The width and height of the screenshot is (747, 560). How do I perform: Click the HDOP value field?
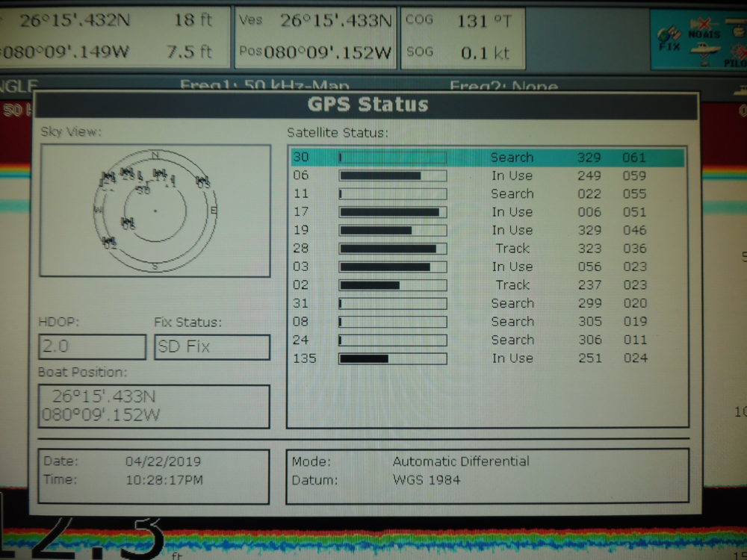92,347
